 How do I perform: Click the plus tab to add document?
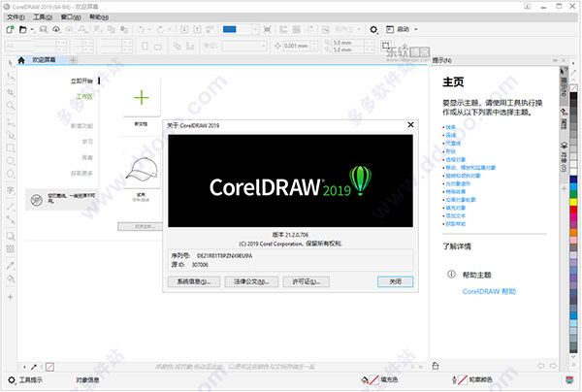pyautogui.click(x=73, y=60)
